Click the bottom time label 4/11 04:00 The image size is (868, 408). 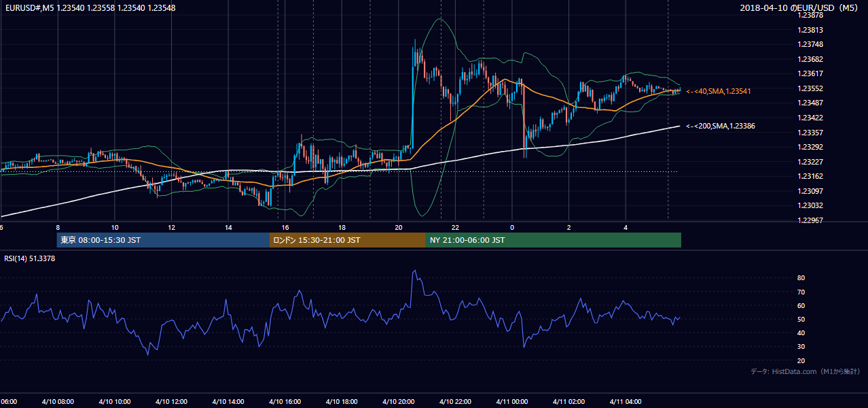coord(626,402)
